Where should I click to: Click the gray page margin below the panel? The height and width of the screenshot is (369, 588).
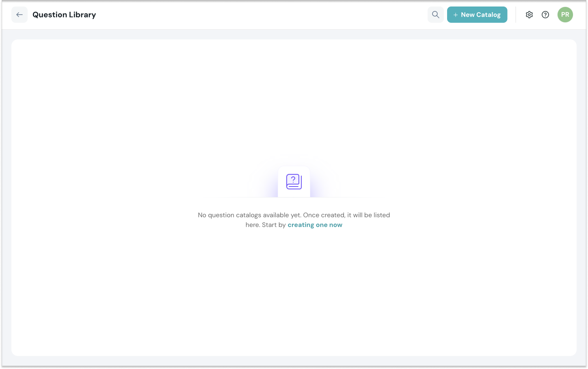point(294,361)
